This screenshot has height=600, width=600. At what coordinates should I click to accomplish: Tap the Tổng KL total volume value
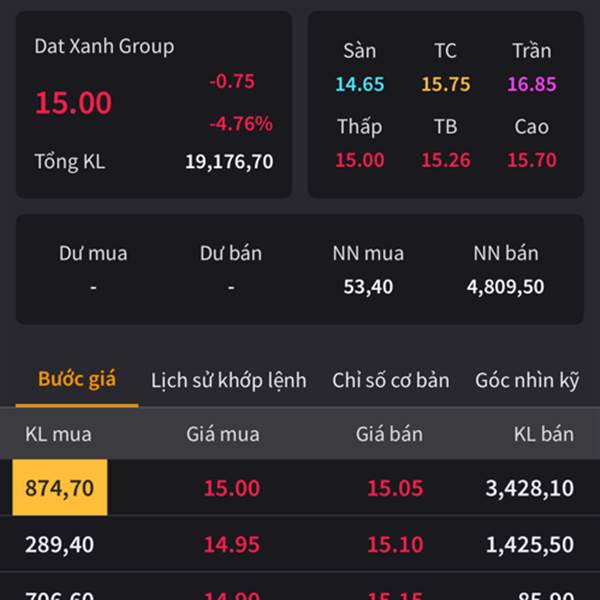coord(229,161)
